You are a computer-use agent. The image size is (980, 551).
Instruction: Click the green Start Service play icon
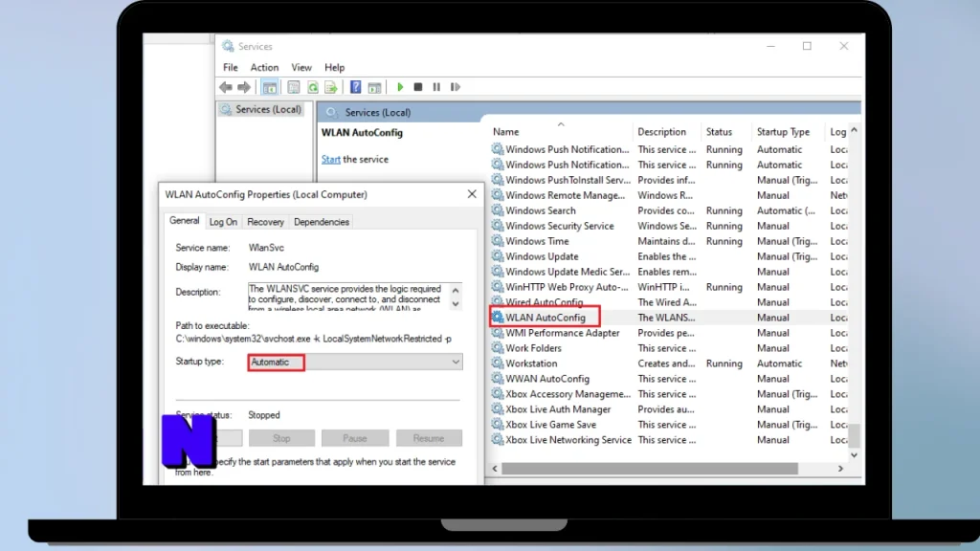coord(400,87)
